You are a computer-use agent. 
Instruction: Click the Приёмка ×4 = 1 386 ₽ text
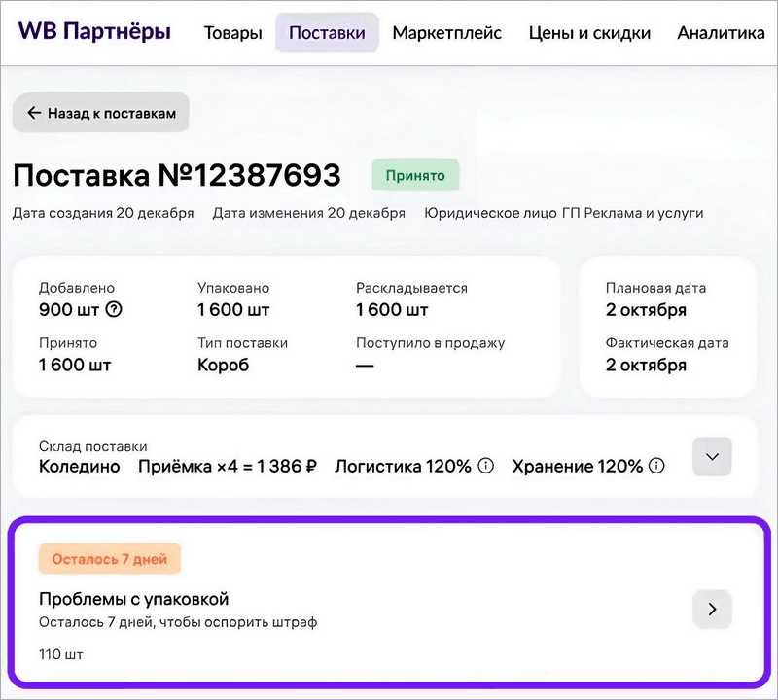tap(228, 466)
